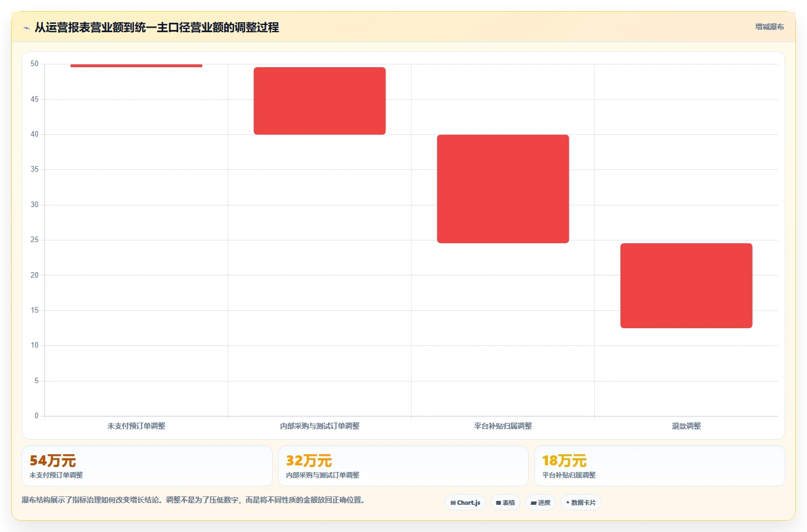Click the 18万元 data card
The image size is (807, 532).
(660, 466)
